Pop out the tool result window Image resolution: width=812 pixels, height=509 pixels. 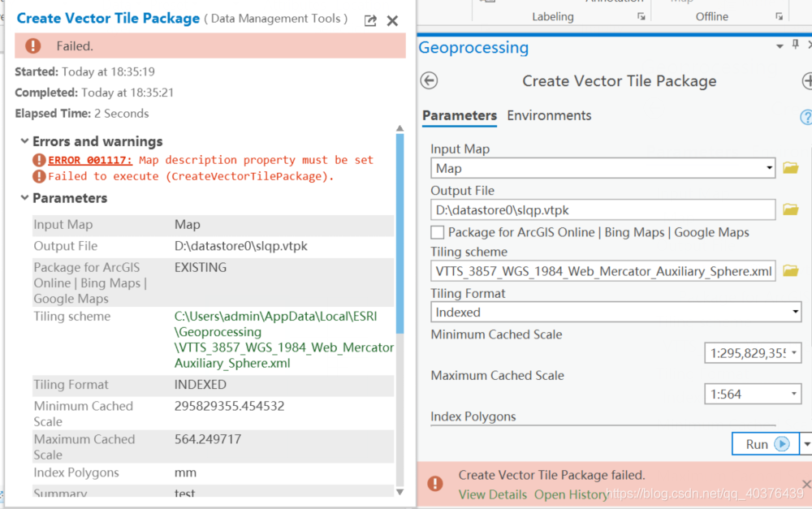(x=370, y=20)
